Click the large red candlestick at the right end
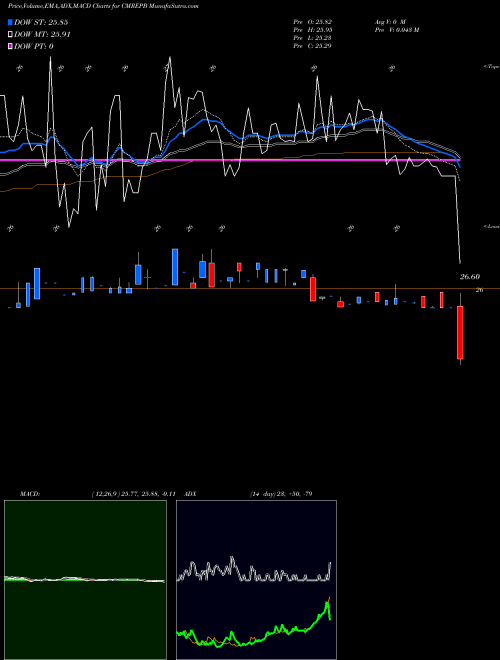Image resolution: width=500 pixels, height=660 pixels. coord(460,333)
